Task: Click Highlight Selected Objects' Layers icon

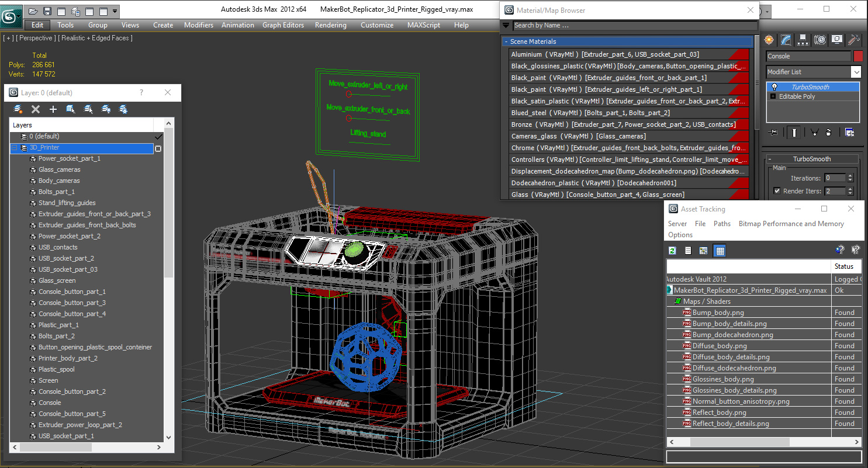Action: [x=88, y=109]
